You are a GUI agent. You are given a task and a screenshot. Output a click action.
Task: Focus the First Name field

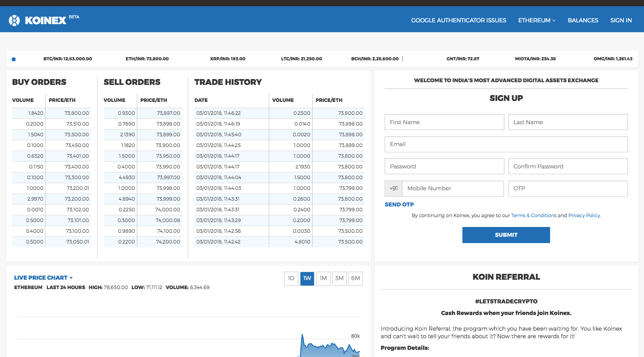[x=445, y=122]
